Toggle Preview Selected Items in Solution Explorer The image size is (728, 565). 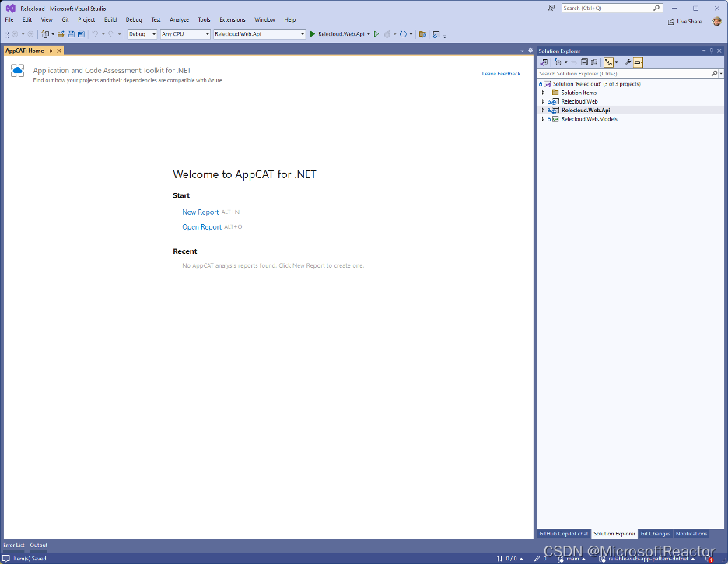(x=638, y=62)
